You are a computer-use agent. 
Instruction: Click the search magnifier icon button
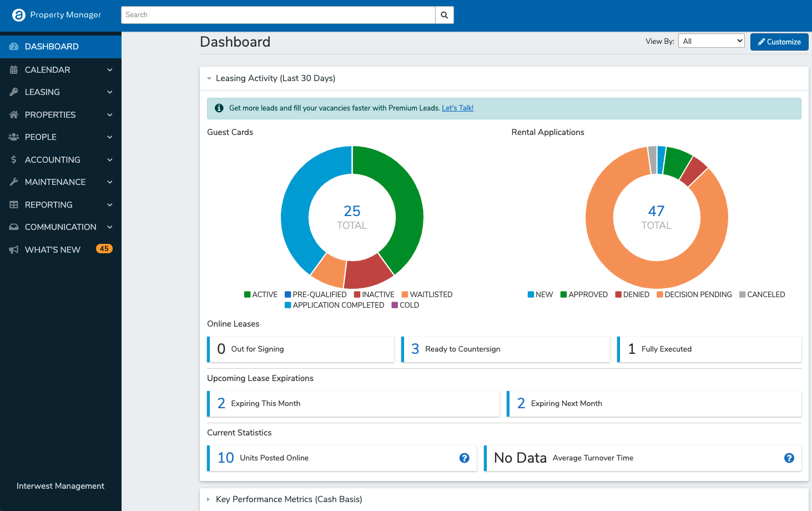(x=444, y=15)
